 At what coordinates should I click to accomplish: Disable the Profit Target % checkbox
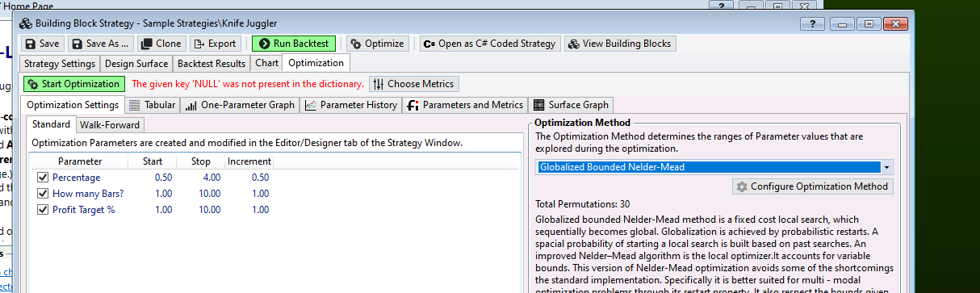(43, 209)
